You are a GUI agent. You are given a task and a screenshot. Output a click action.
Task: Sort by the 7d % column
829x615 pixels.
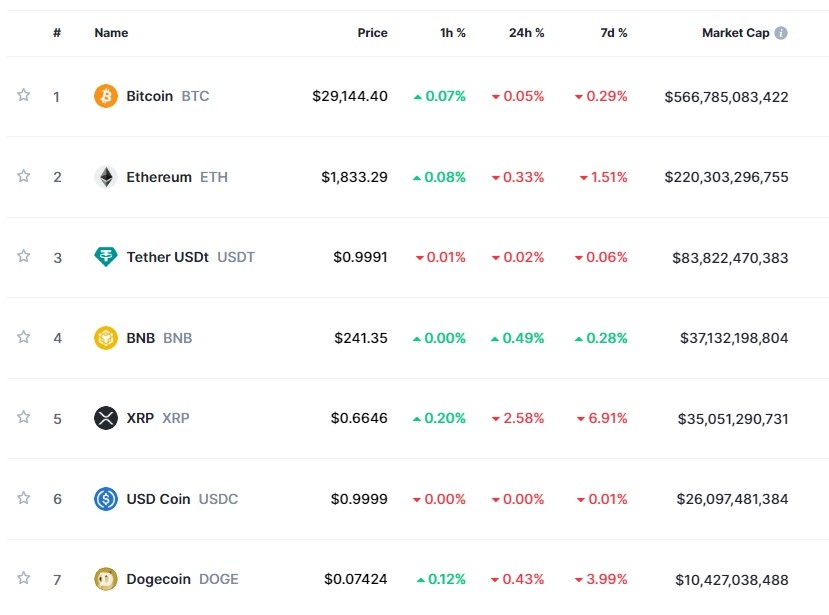pyautogui.click(x=614, y=33)
